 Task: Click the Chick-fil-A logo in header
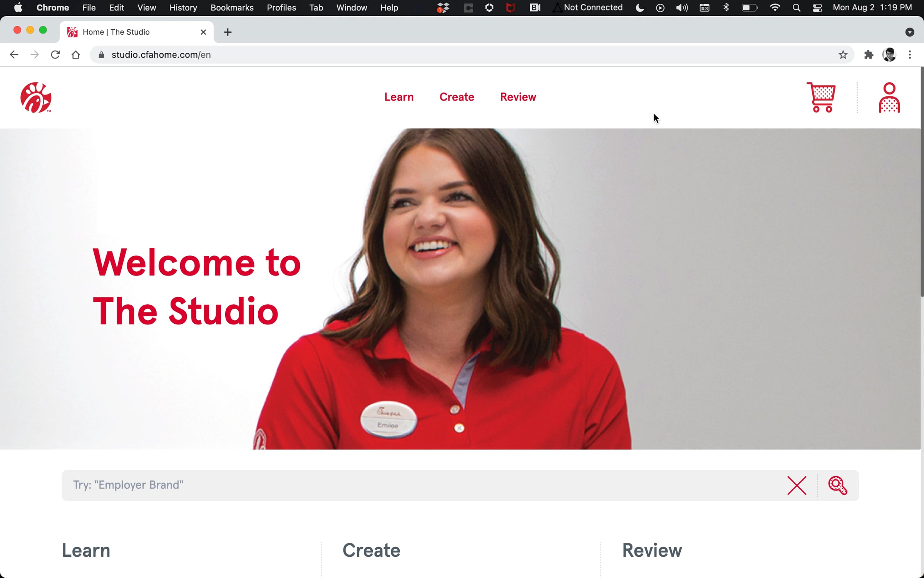pos(36,97)
